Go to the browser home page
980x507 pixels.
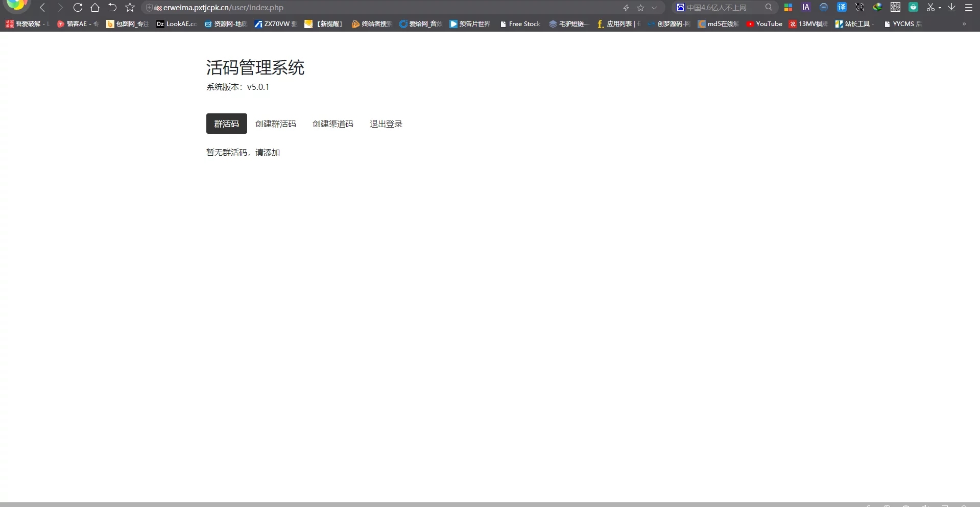click(x=95, y=8)
